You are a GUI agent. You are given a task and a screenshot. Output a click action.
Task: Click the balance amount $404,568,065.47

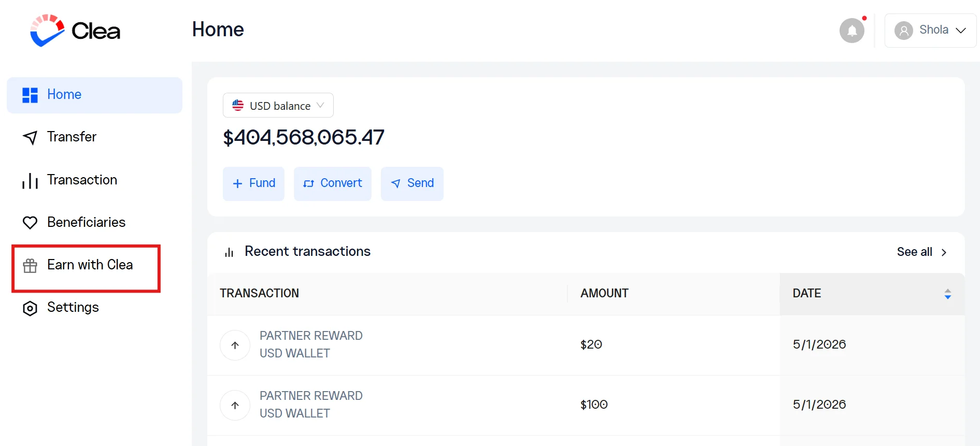[x=304, y=137]
